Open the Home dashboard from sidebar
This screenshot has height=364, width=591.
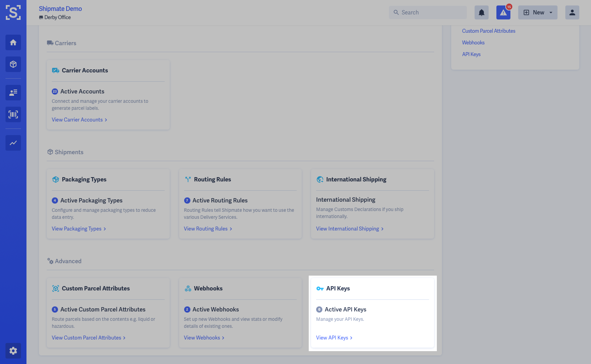pos(13,42)
